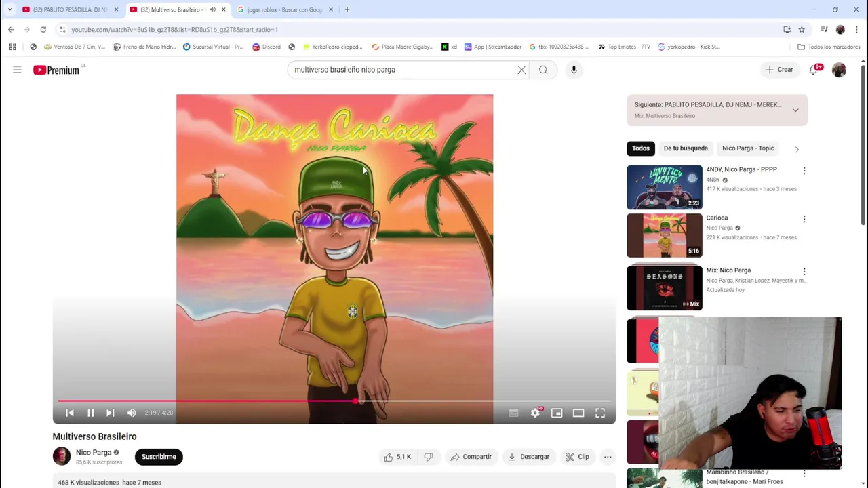Click Descargar button

coord(528,457)
